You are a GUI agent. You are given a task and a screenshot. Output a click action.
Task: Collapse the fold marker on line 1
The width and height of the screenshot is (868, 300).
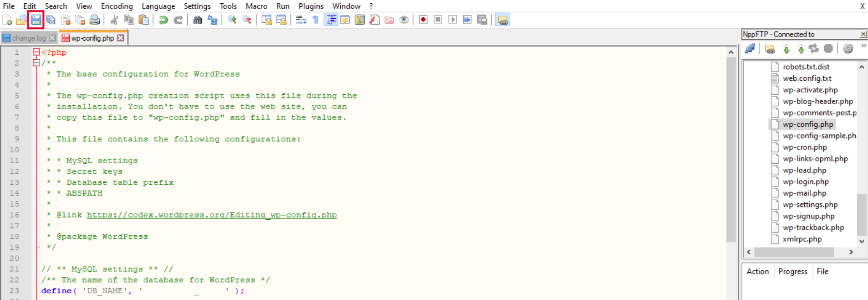click(x=36, y=52)
